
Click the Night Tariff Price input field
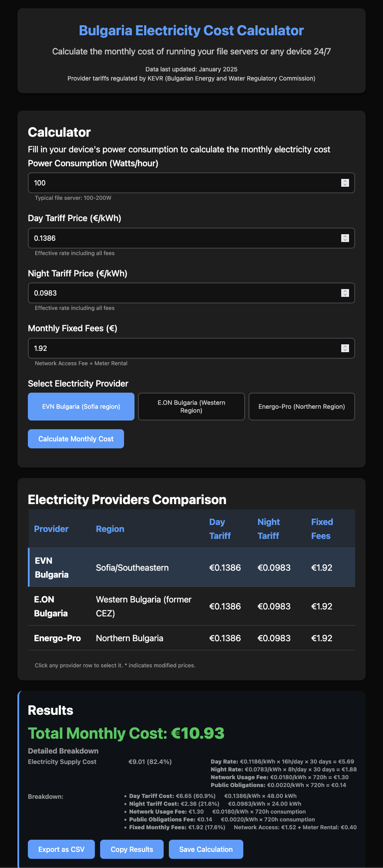pos(174,293)
